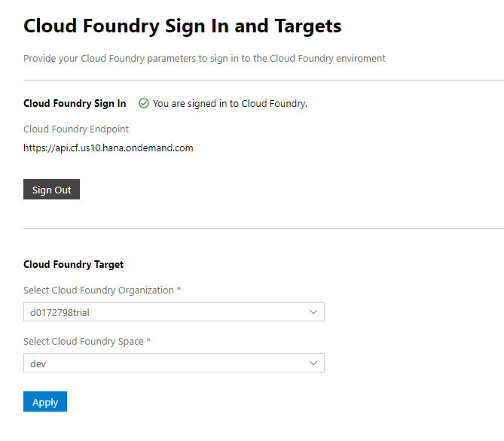Expand the Space dropdown chevron
The width and height of the screenshot is (504, 441).
[x=313, y=363]
